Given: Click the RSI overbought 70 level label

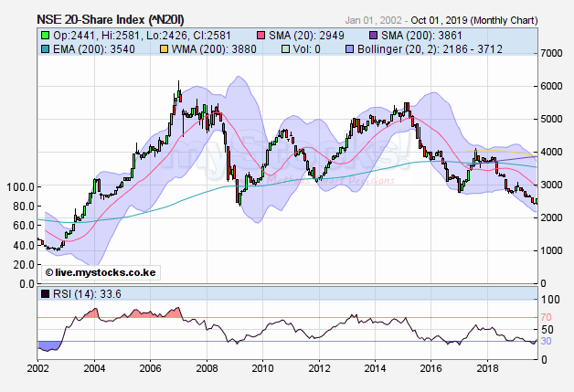Looking at the screenshot, I should point(547,318).
